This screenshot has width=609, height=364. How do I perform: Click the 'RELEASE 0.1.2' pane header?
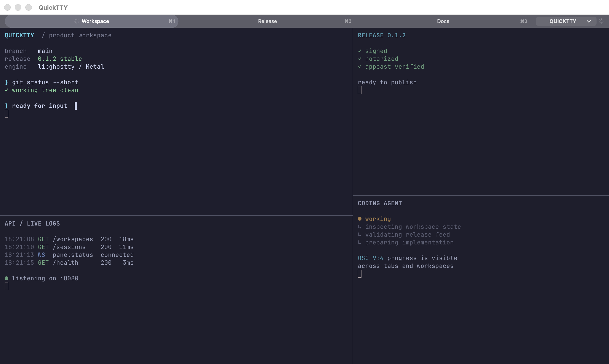coord(382,35)
